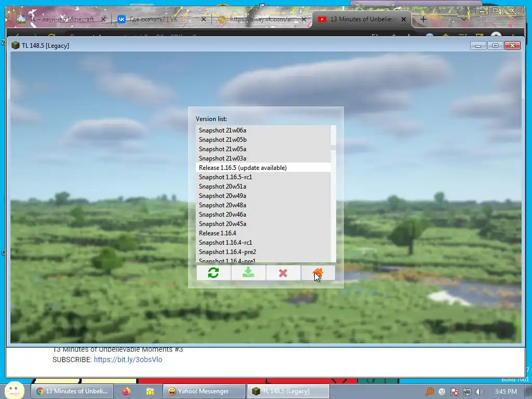
Task: Select Snapshot 1.16.4-pre2 entry
Action: 263,252
